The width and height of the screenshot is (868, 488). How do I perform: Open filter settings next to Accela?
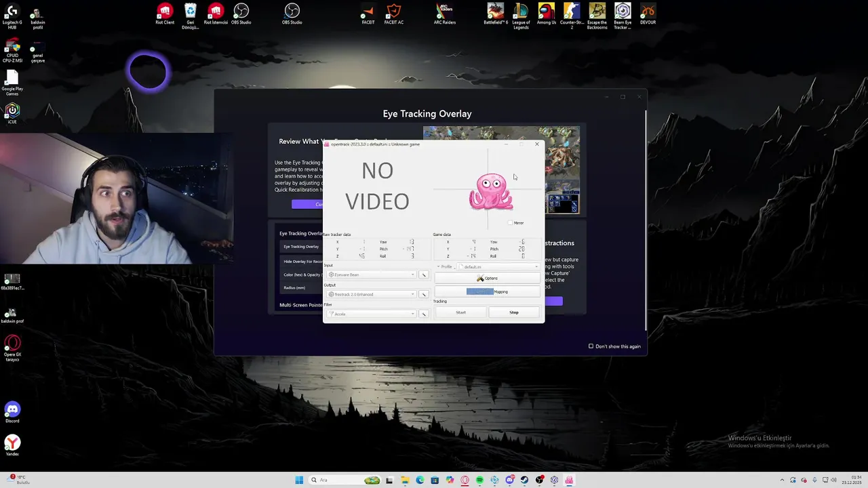point(424,314)
